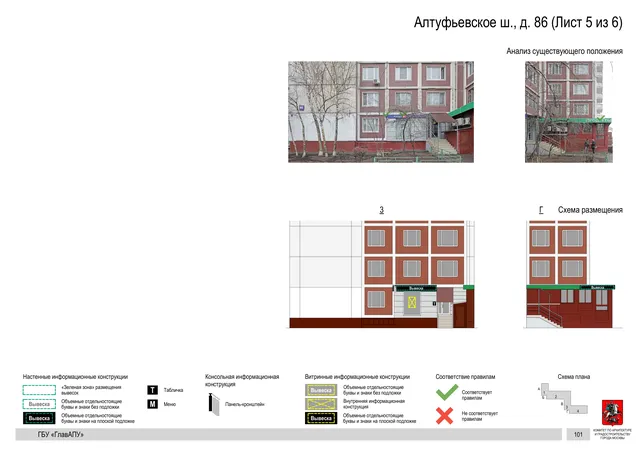Click the Панель-кронштейн bracket icon

click(x=214, y=404)
